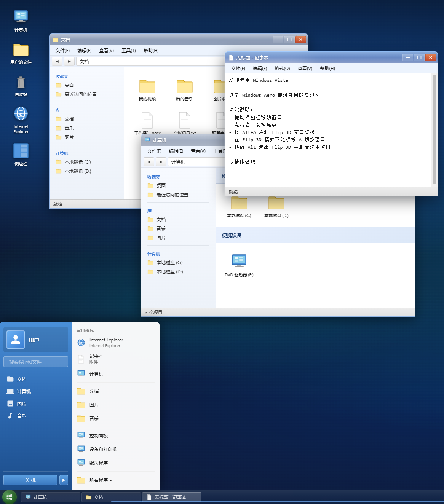This screenshot has height=504, width=444.
Task: Open 查看(V) menu in 计算机 window
Action: point(198,151)
